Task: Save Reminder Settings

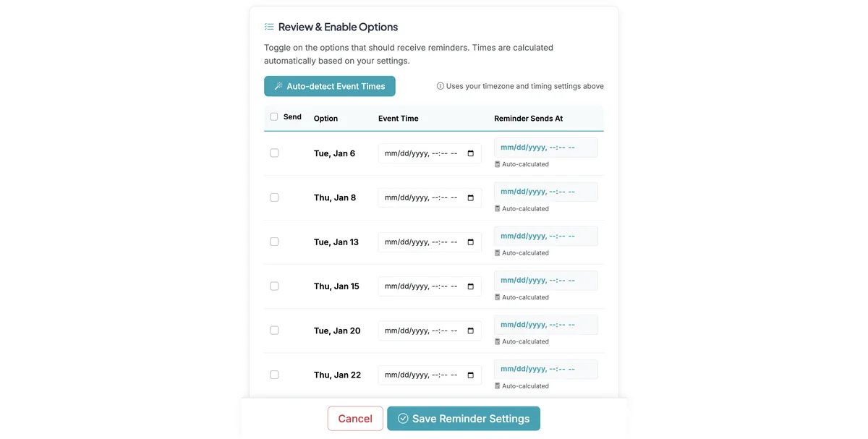Action: tap(464, 418)
